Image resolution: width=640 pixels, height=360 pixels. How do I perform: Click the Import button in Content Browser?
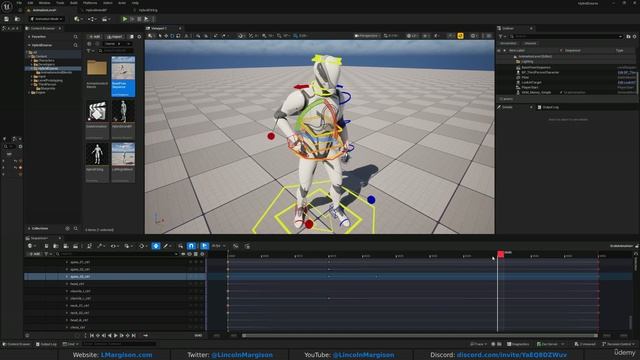click(115, 37)
